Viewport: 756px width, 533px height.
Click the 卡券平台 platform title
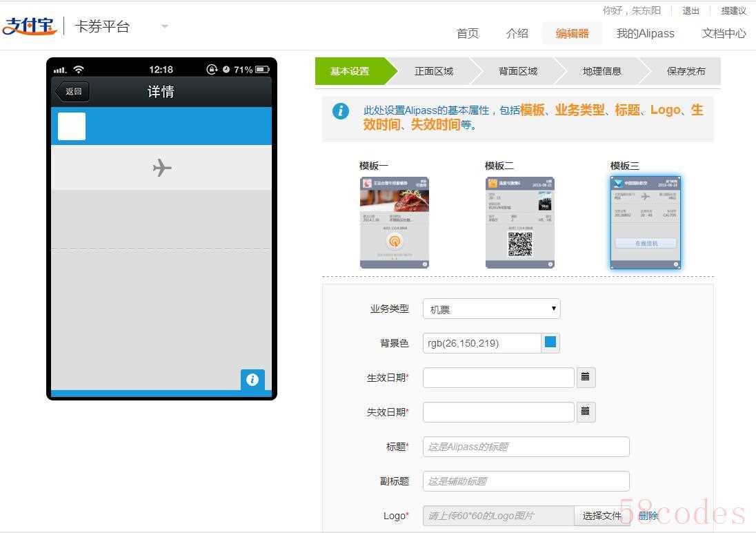[x=102, y=26]
